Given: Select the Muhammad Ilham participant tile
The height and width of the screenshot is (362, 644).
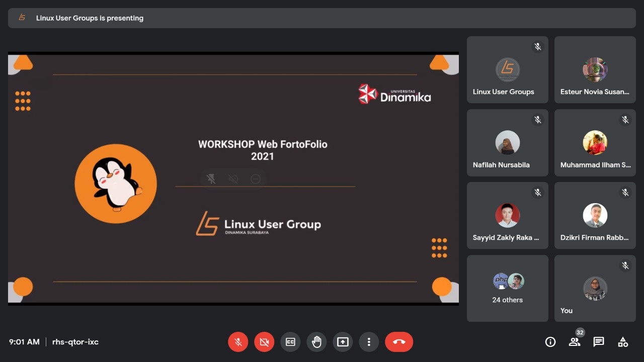Looking at the screenshot, I should (595, 143).
